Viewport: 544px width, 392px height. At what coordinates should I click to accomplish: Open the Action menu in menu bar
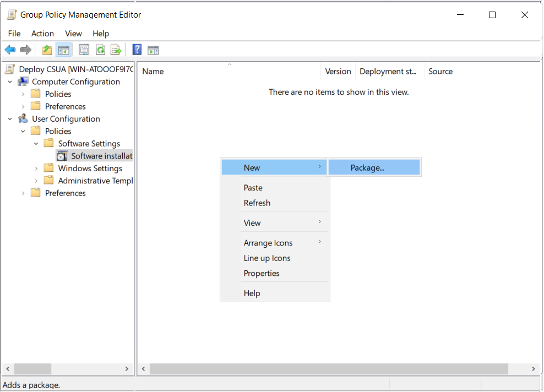tap(42, 34)
